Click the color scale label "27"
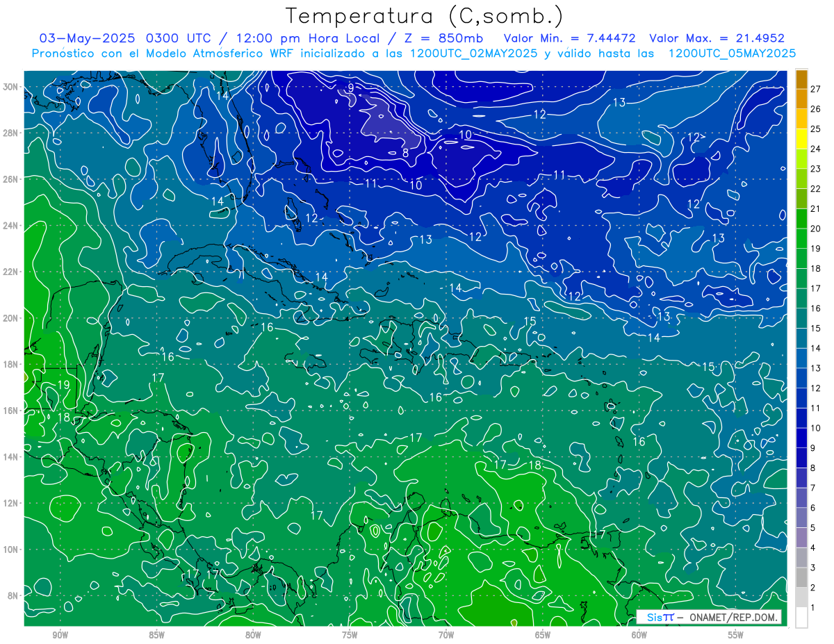834x644 pixels. [x=815, y=89]
